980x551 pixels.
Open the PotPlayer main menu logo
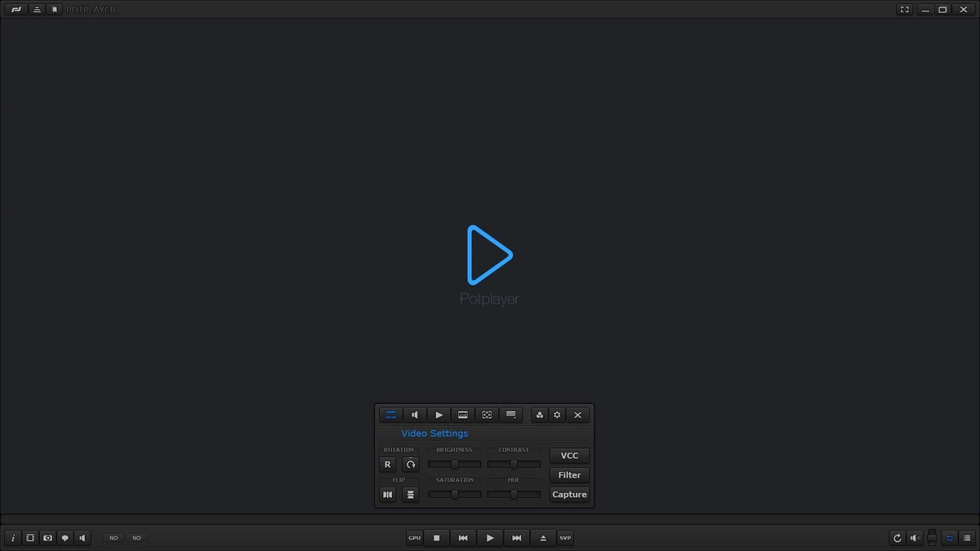coord(16,10)
